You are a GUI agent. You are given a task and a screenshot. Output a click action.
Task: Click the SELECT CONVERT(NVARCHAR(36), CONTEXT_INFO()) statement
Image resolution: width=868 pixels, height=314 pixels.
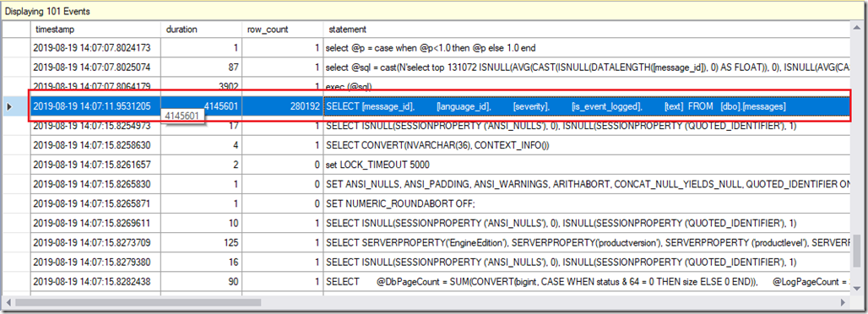(587, 145)
